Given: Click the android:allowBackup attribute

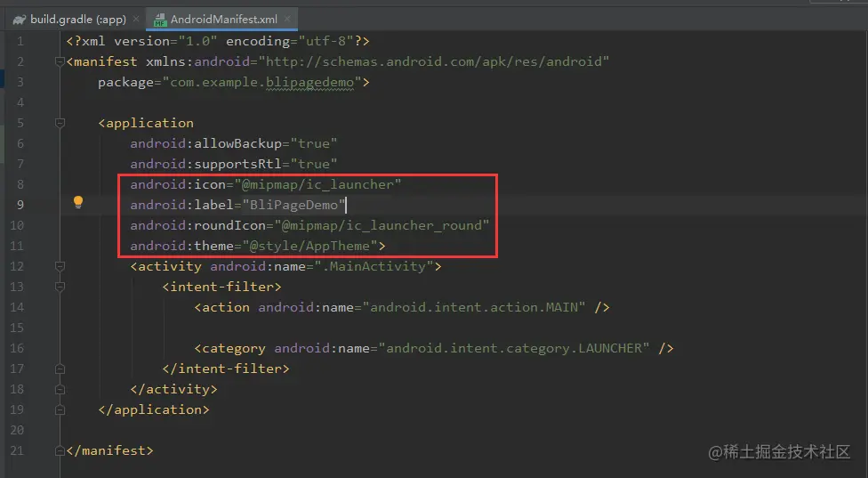Looking at the screenshot, I should coord(206,144).
